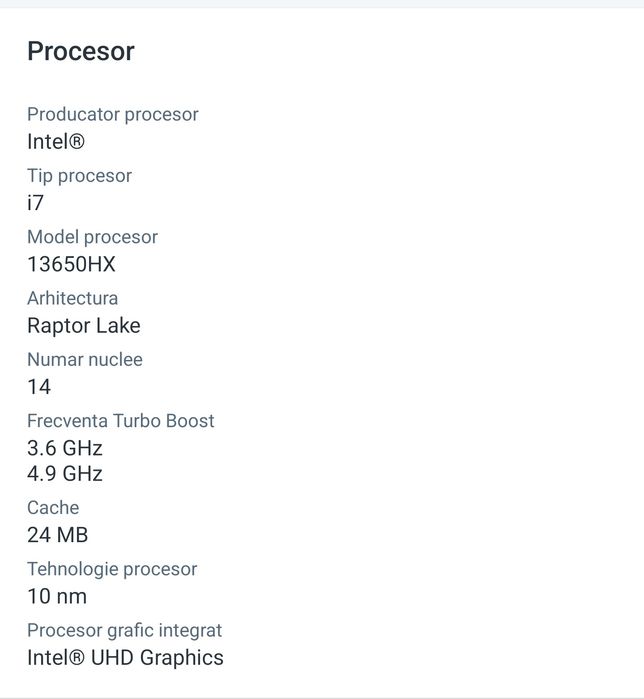Click the core count value 14

39,387
